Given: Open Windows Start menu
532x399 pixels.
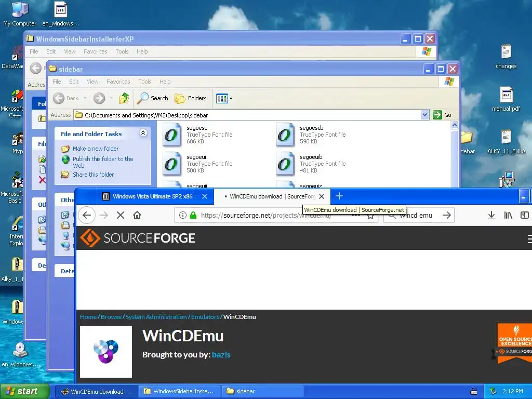Looking at the screenshot, I should [24, 392].
